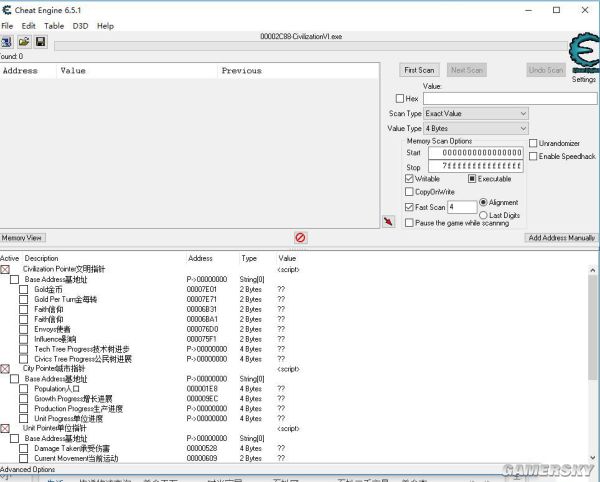Open the File menu
Viewport: 600px width, 482px height.
click(x=7, y=26)
